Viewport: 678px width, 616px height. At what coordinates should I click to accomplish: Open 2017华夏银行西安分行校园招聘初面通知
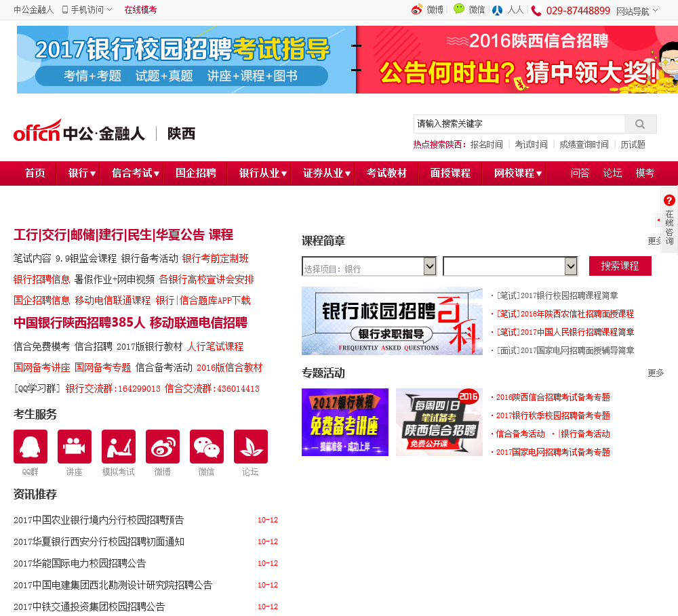point(99,541)
